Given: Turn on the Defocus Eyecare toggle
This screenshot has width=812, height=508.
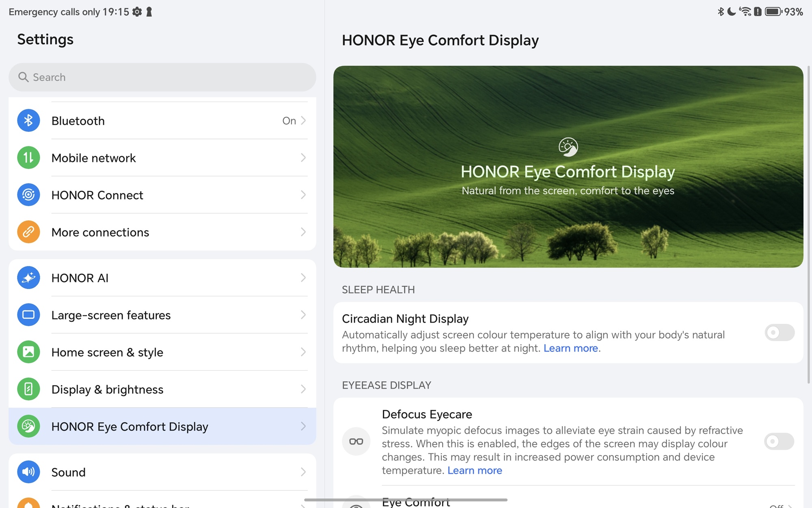Looking at the screenshot, I should coord(779,441).
